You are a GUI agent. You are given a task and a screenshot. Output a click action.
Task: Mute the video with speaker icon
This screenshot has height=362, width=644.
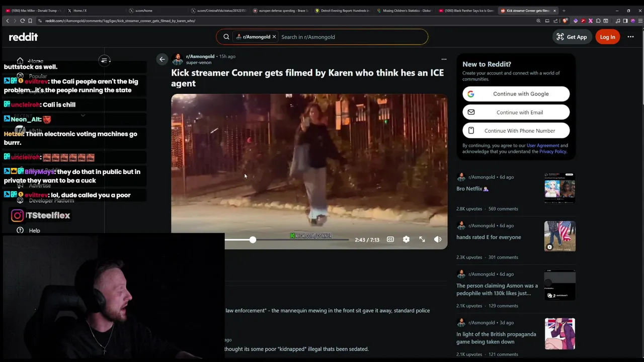[438, 239]
